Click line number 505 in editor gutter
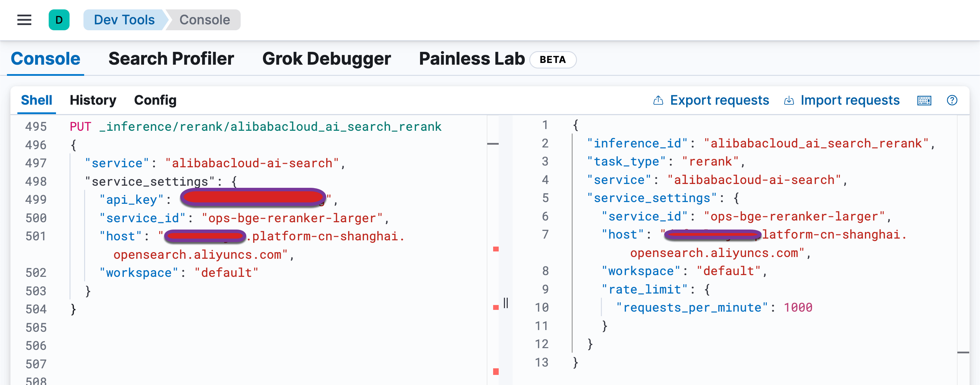 coord(36,328)
